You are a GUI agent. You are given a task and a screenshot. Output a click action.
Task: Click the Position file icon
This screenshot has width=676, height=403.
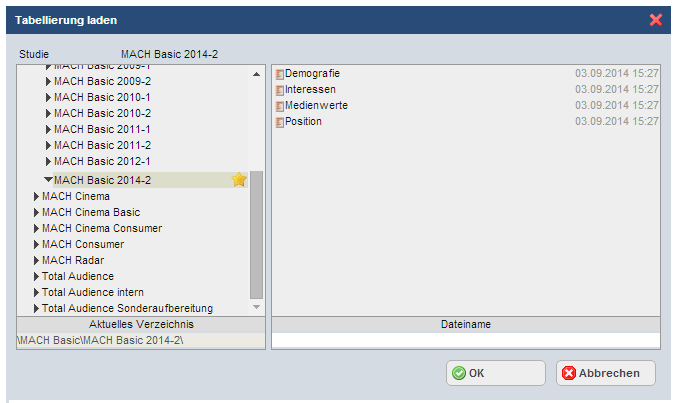(x=279, y=122)
